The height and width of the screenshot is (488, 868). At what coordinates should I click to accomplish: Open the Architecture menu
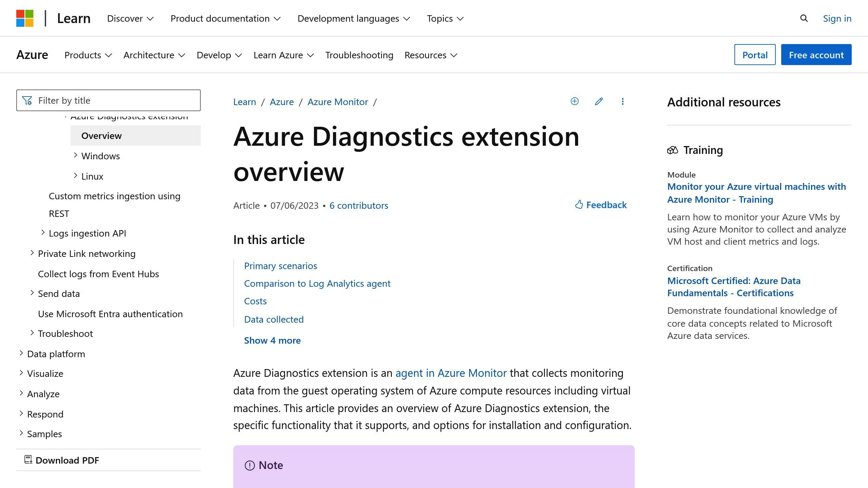154,55
